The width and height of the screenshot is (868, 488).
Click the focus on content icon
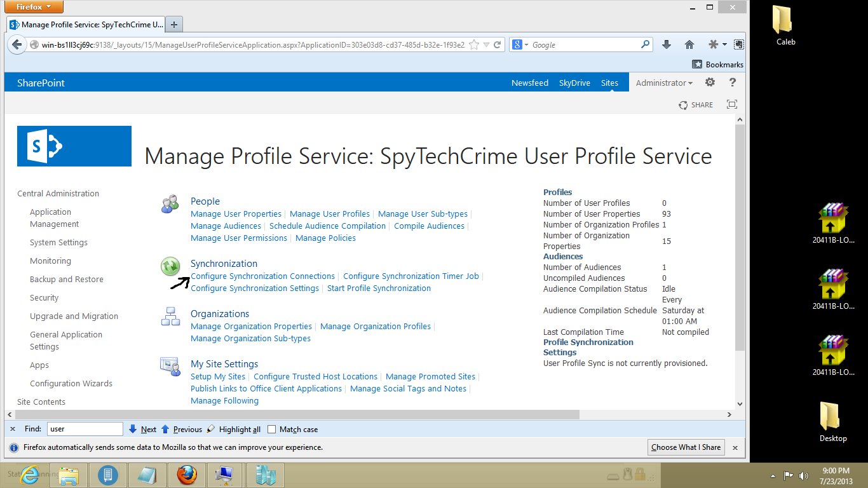point(732,105)
